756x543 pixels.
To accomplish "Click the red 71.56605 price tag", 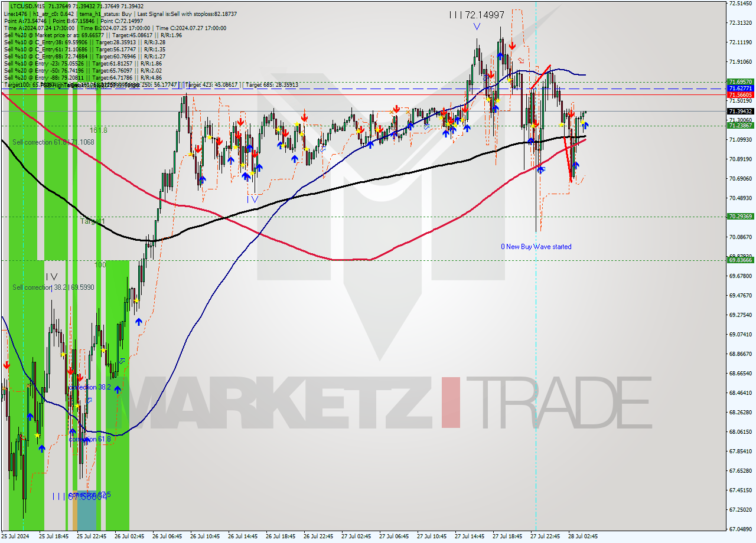I will (740, 94).
